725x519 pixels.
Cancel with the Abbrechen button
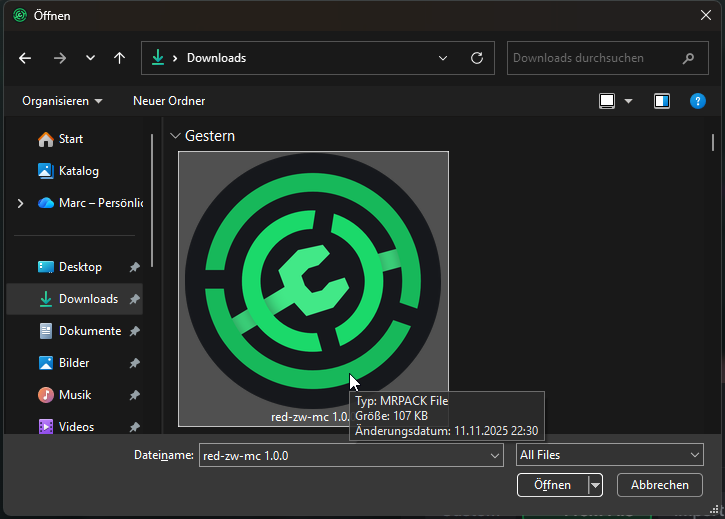click(x=660, y=485)
